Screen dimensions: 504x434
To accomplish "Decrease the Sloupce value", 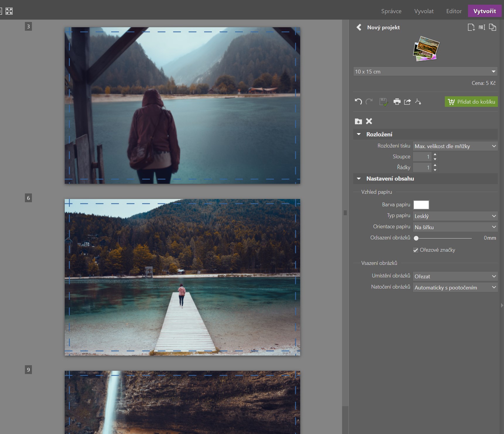I will pyautogui.click(x=435, y=159).
